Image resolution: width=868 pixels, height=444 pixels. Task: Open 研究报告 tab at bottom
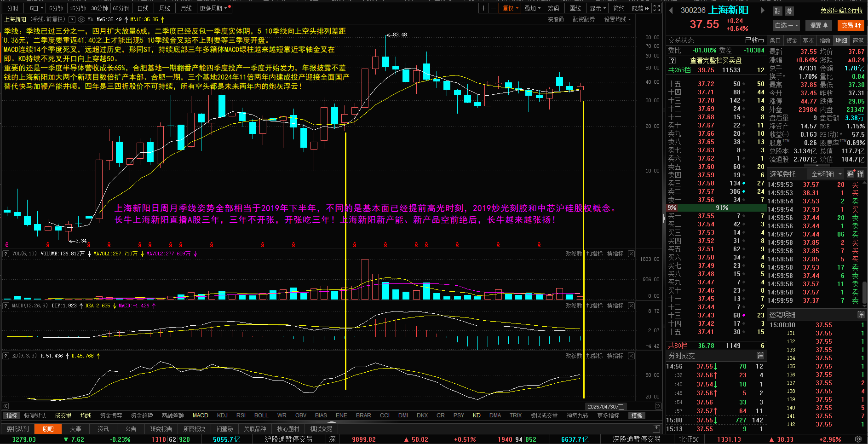(x=161, y=429)
